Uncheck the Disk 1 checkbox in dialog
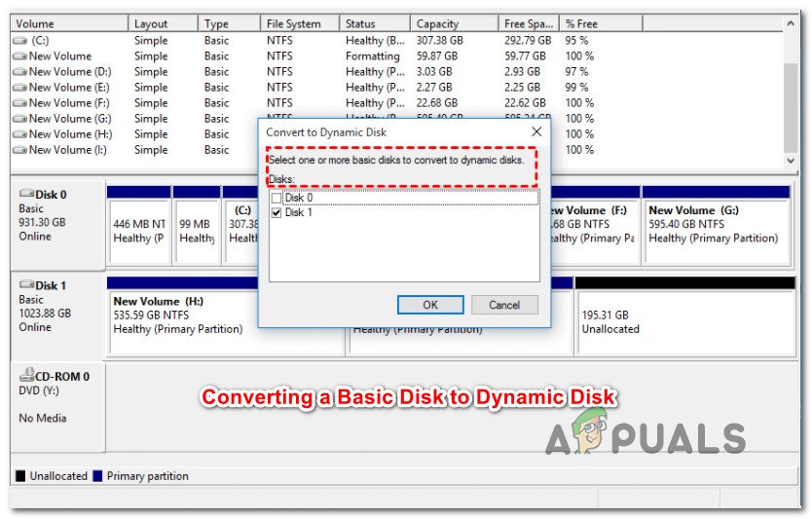Viewport: 812px width, 519px height. coord(277,212)
